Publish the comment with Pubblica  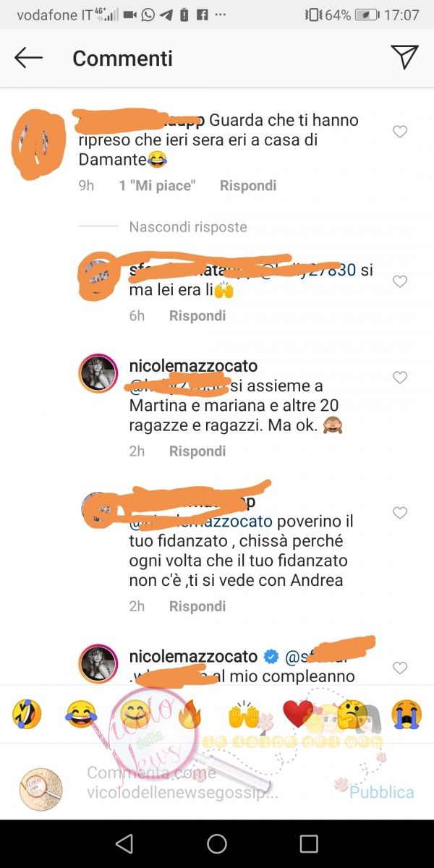coord(382,792)
